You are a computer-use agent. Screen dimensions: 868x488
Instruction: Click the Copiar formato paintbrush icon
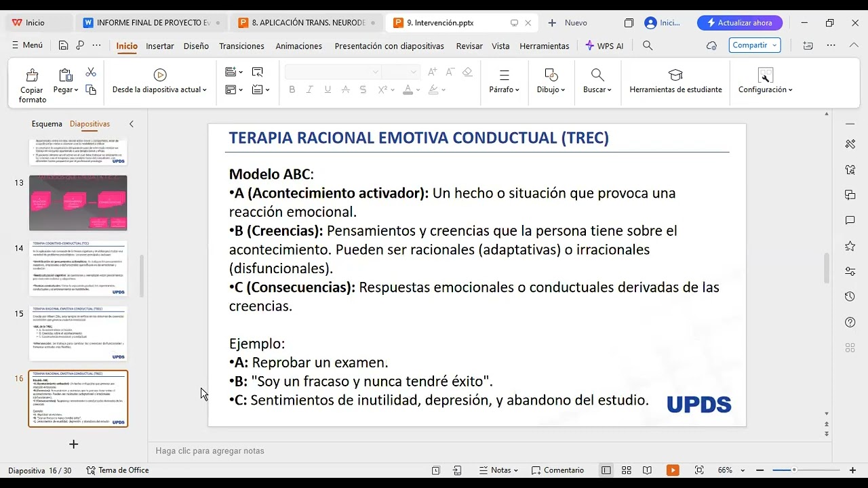click(32, 75)
